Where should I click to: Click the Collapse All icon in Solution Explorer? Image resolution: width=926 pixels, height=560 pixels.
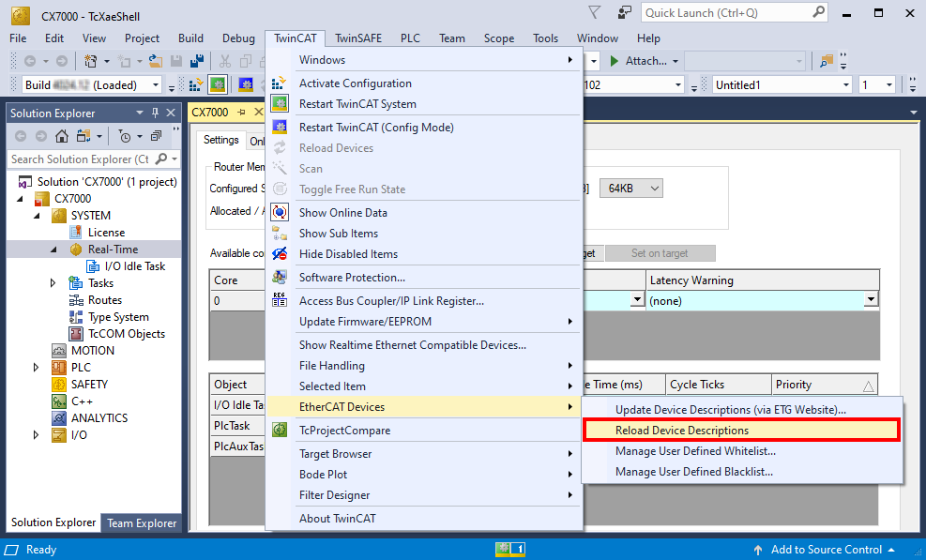156,136
